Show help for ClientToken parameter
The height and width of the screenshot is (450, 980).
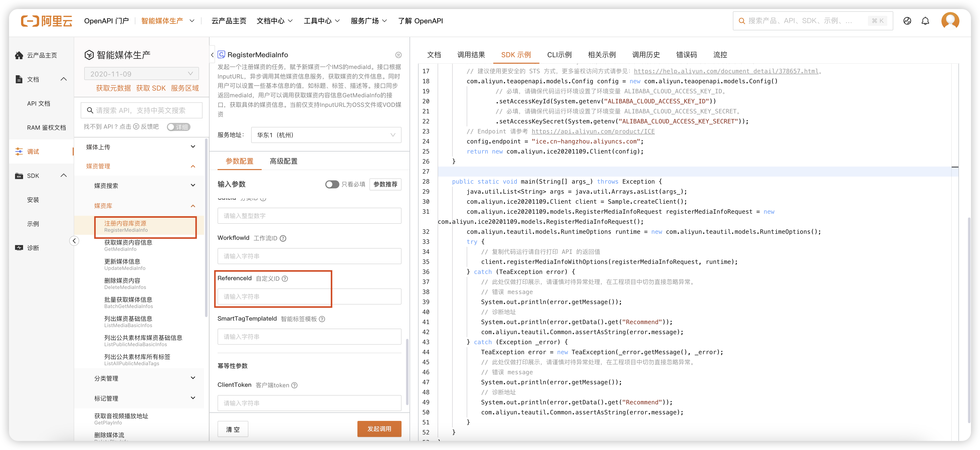295,385
